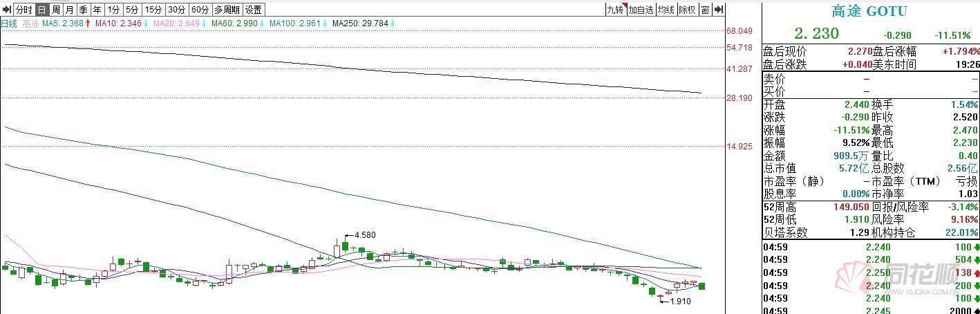Add stock via 加自选 button
This screenshot has width=980, height=314.
click(x=641, y=10)
